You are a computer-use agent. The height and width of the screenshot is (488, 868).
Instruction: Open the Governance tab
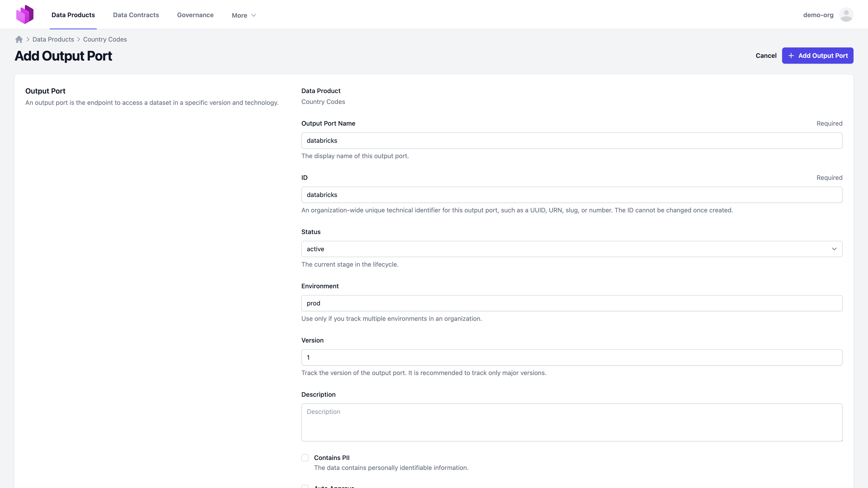[195, 15]
